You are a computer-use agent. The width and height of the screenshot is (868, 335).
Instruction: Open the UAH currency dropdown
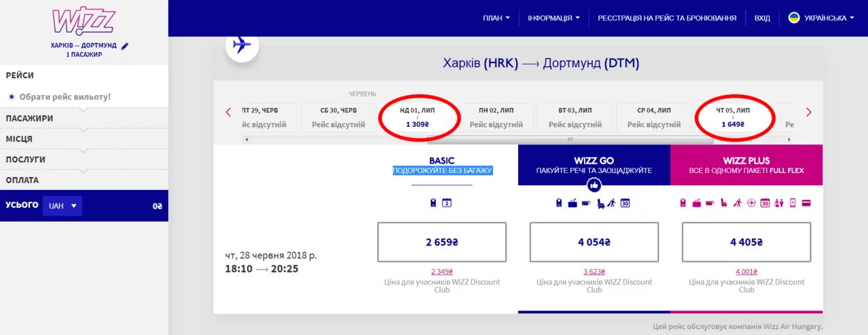click(x=62, y=205)
